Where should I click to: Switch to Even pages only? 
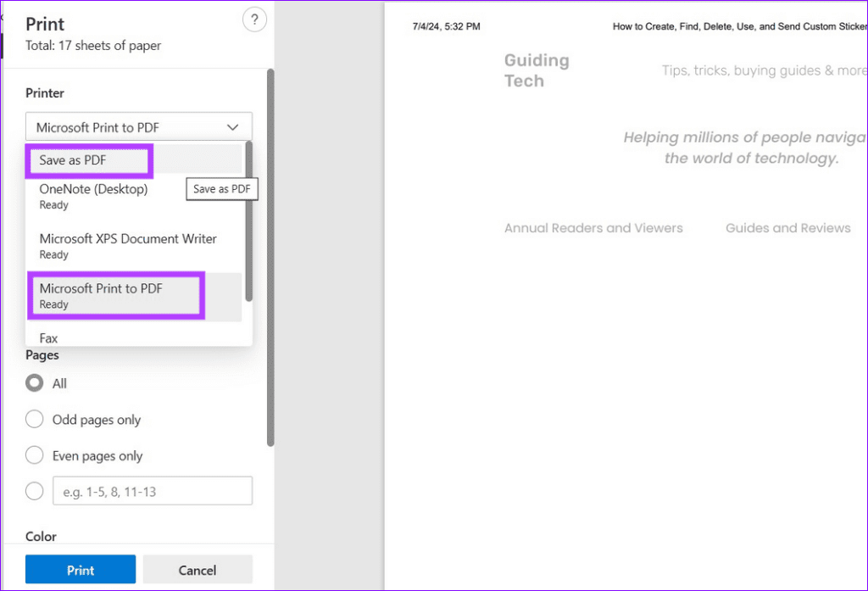(35, 456)
